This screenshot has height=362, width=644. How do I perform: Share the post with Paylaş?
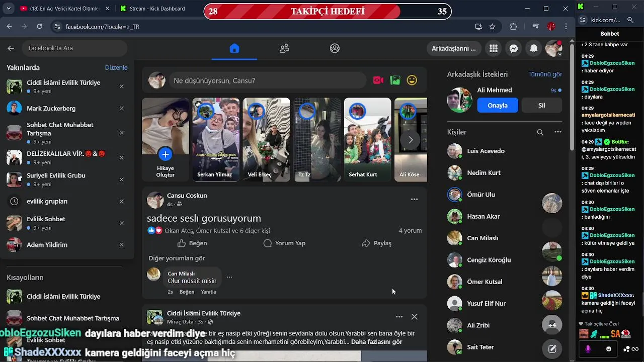coord(376,243)
